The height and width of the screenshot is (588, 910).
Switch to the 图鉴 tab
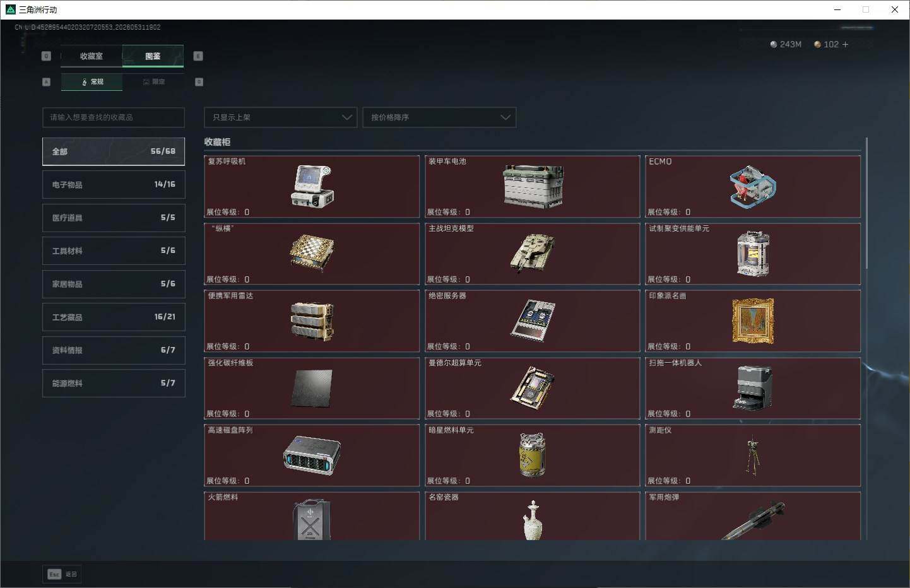153,56
